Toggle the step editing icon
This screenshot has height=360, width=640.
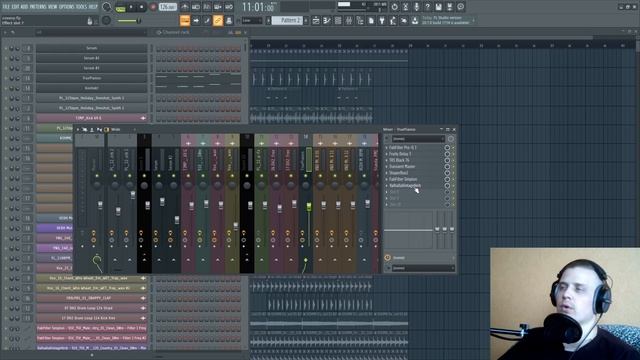[x=207, y=20]
